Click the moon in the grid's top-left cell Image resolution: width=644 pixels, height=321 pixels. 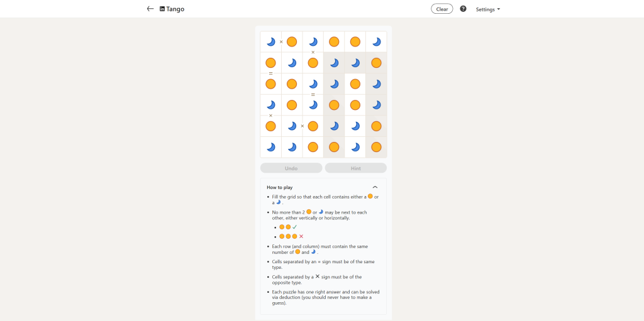[271, 41]
